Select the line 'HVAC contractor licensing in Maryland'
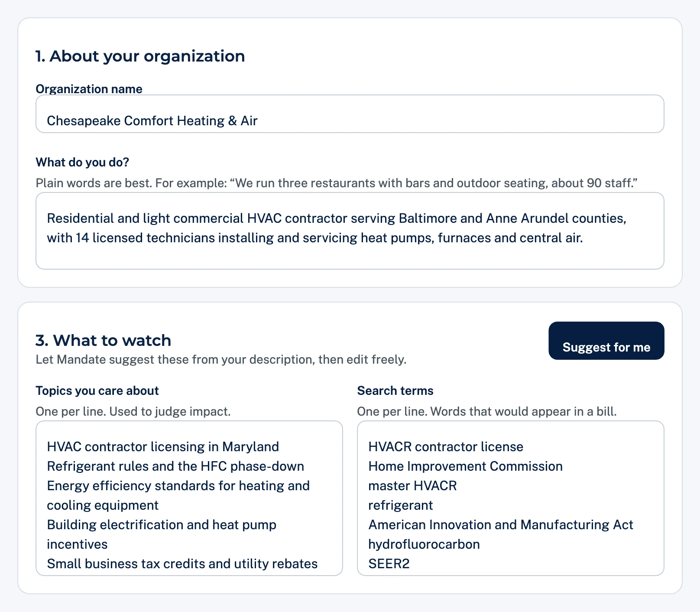The height and width of the screenshot is (612, 700). coord(163,446)
